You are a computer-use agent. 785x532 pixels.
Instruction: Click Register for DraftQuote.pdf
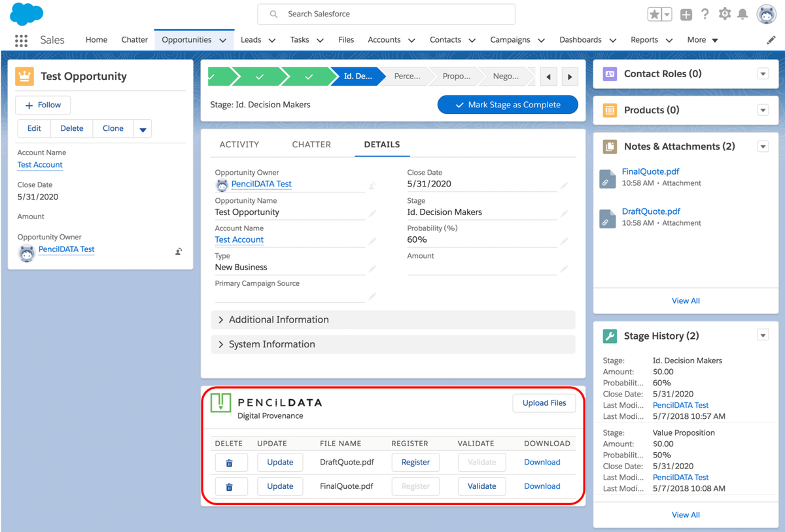click(415, 462)
